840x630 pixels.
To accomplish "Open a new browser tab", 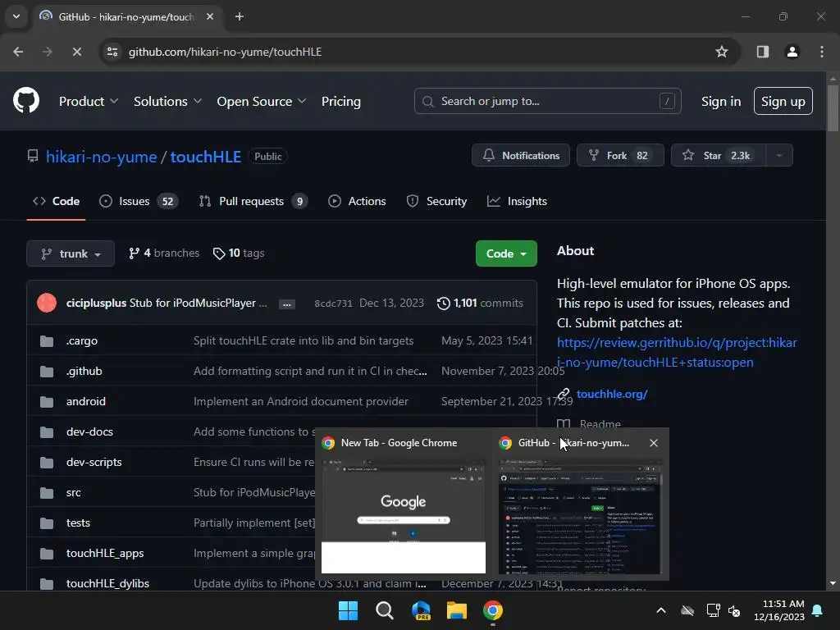I will 240,16.
